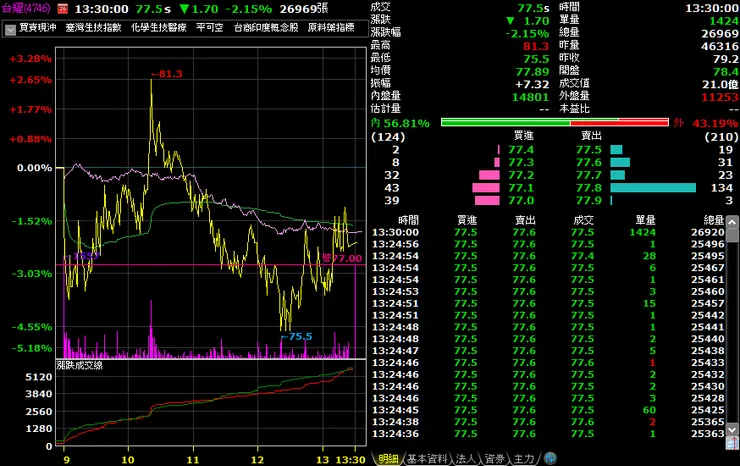Click the bid price 77.2 in order book
The height and width of the screenshot is (466, 740).
click(521, 175)
